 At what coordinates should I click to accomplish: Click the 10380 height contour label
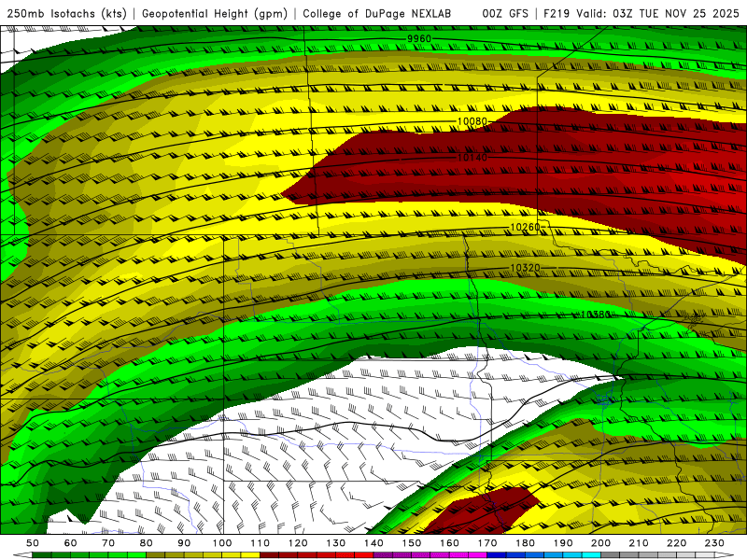(596, 315)
